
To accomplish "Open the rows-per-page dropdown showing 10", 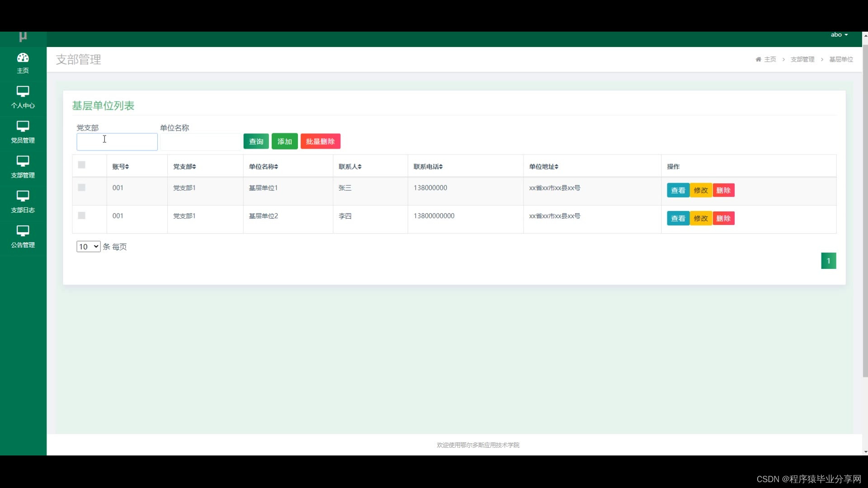I will point(88,247).
